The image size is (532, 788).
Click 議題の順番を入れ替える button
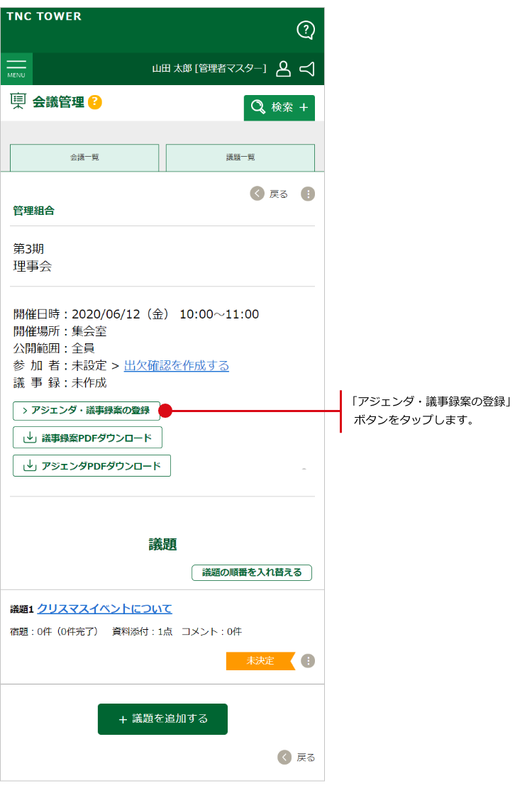[x=251, y=572]
